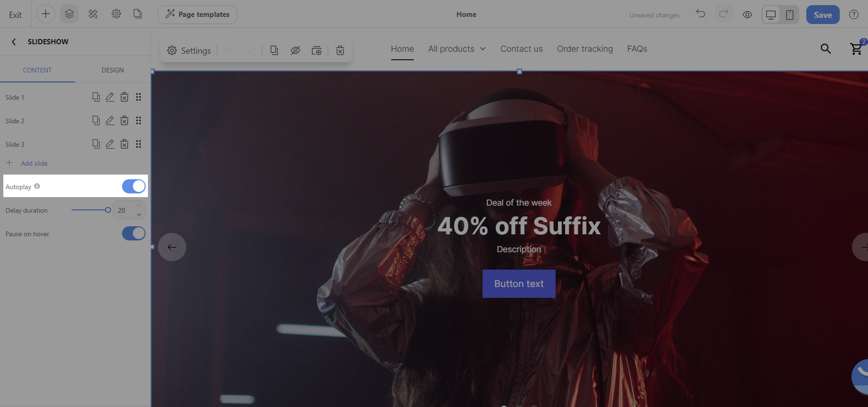Hide section with crossed-eye icon

(x=295, y=50)
